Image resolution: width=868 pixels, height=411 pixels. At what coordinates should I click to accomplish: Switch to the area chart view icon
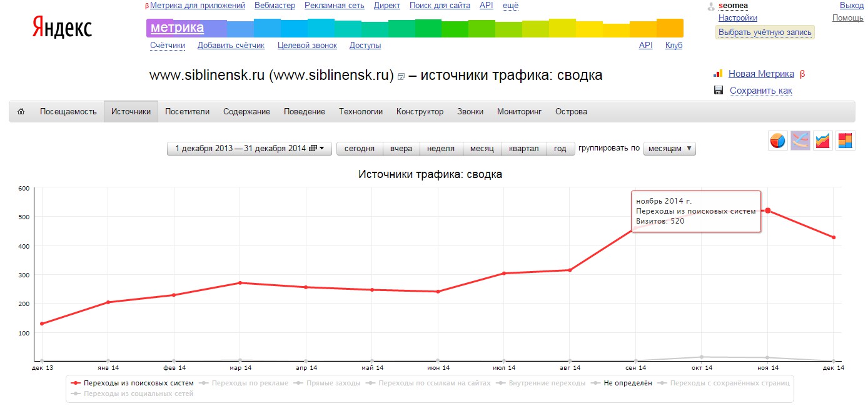823,141
